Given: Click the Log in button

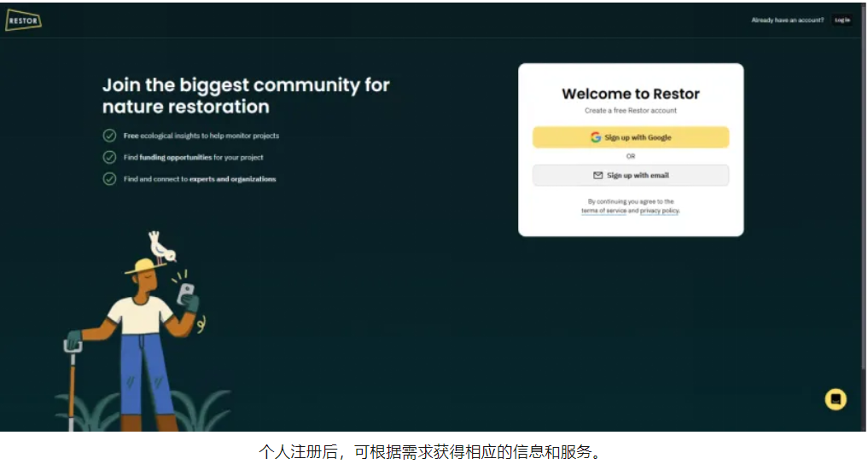Looking at the screenshot, I should [842, 20].
